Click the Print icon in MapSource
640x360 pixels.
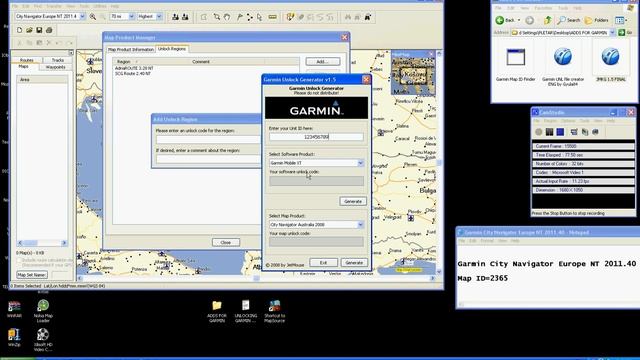(x=49, y=30)
